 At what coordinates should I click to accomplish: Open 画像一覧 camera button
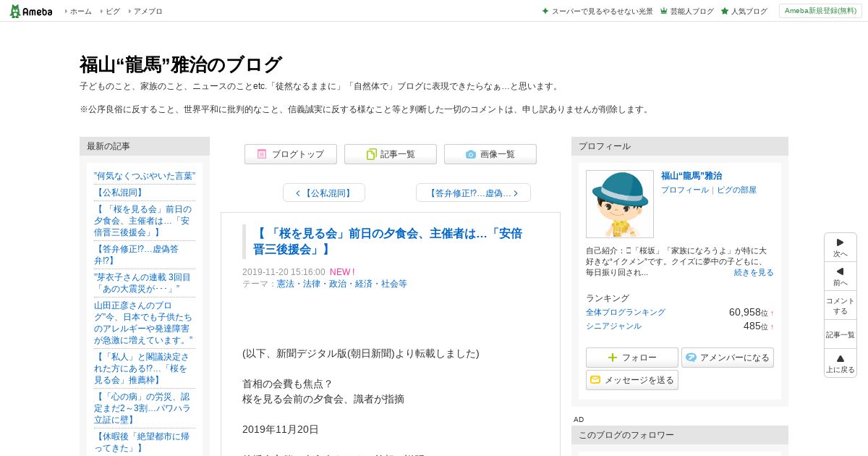490,154
